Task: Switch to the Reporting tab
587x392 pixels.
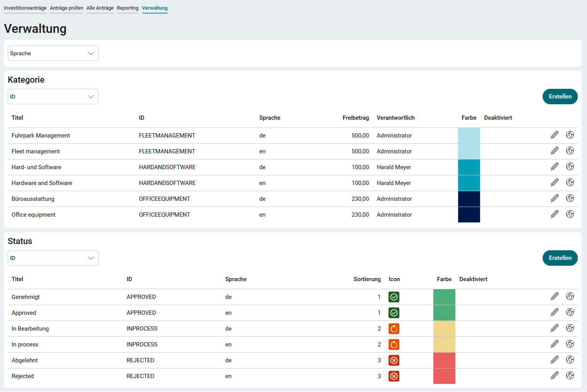Action: 127,8
